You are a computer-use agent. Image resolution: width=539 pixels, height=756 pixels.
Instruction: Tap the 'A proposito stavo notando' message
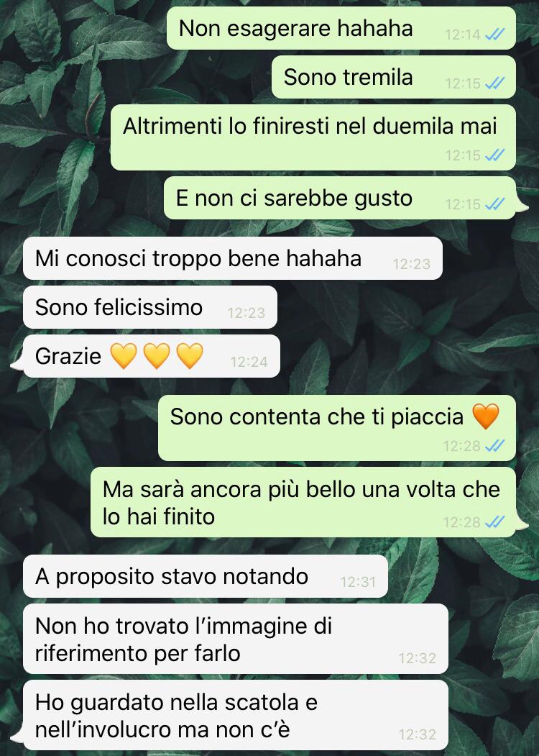(206, 576)
